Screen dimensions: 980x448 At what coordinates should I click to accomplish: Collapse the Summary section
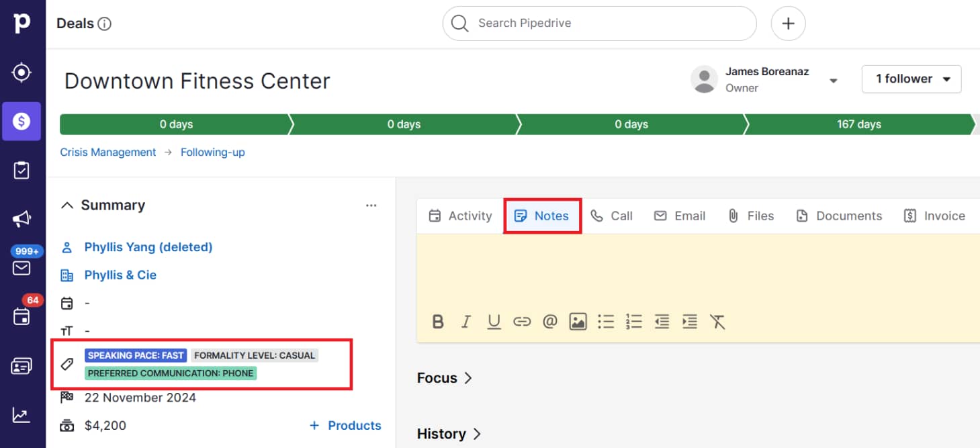67,206
